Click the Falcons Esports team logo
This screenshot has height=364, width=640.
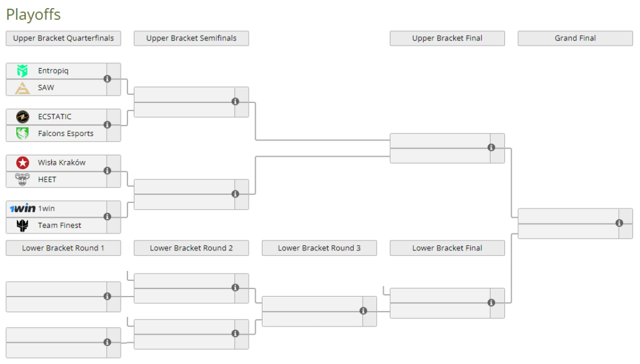tap(22, 133)
